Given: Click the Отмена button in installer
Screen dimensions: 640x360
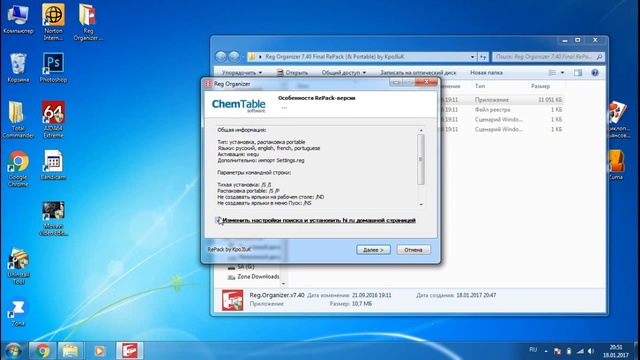Looking at the screenshot, I should tap(413, 250).
